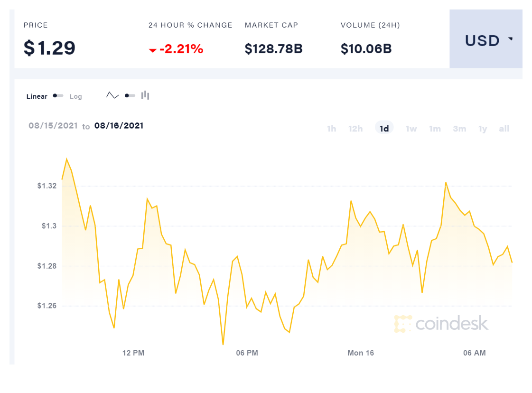
Task: Click the start date 08/15/2021
Action: point(53,126)
